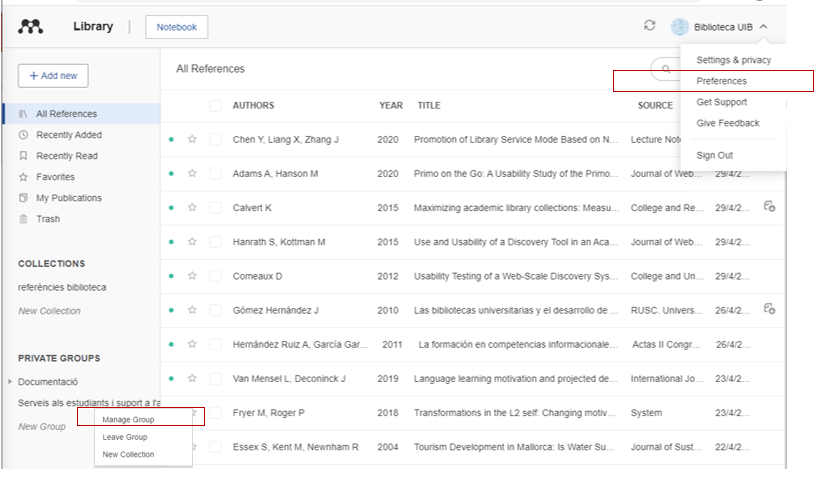
Task: Click the file attachment icon on Gómez Hernández row
Action: click(x=769, y=309)
